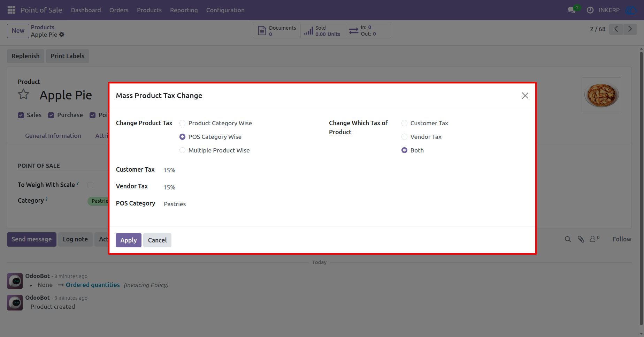Choose Customer Tax radio option
The width and height of the screenshot is (644, 337).
tap(404, 123)
